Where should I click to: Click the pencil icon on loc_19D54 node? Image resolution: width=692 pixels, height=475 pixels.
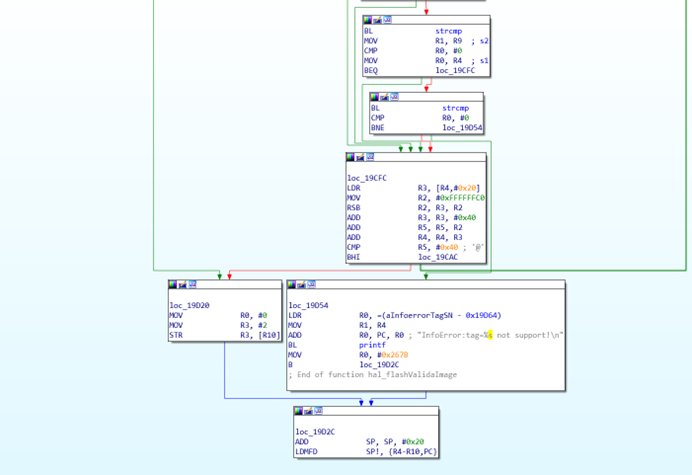coord(302,285)
